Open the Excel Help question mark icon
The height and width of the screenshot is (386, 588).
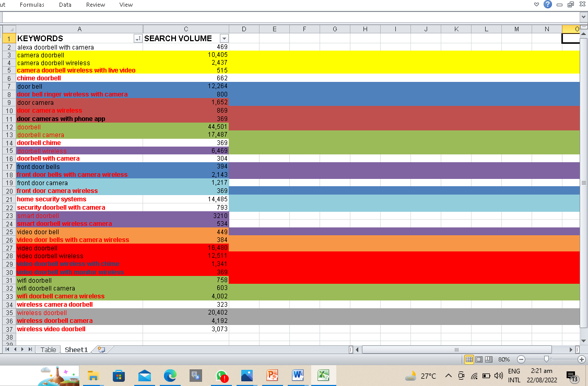click(x=547, y=5)
